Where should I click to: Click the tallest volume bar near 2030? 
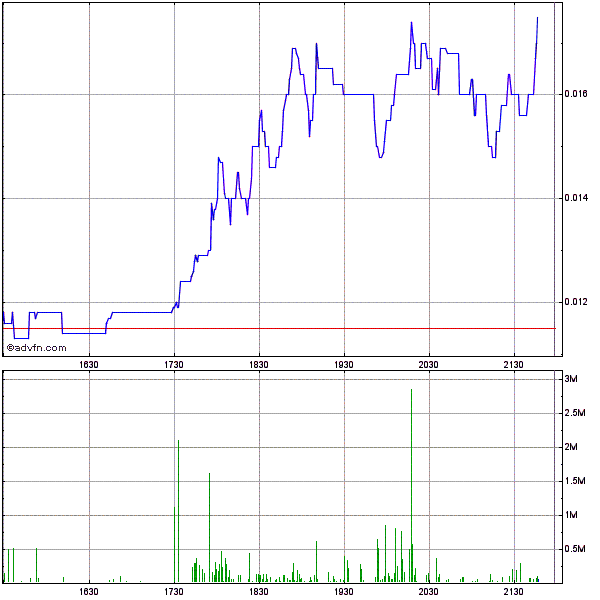411,486
